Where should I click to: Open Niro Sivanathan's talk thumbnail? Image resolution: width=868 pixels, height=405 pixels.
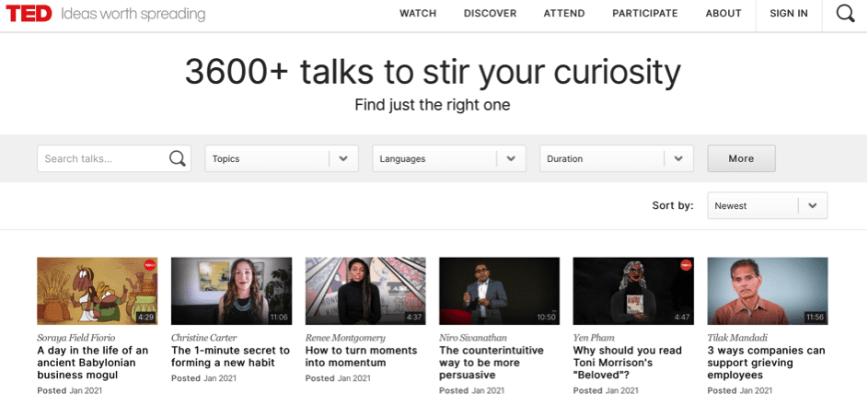(499, 291)
